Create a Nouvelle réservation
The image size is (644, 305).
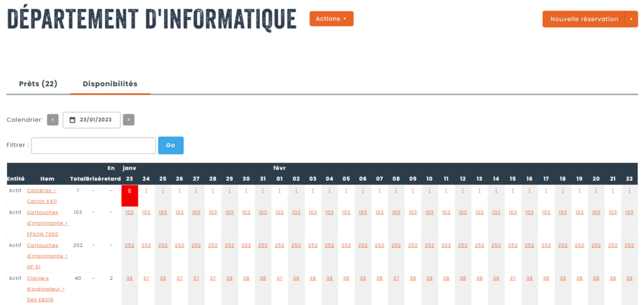tap(584, 19)
